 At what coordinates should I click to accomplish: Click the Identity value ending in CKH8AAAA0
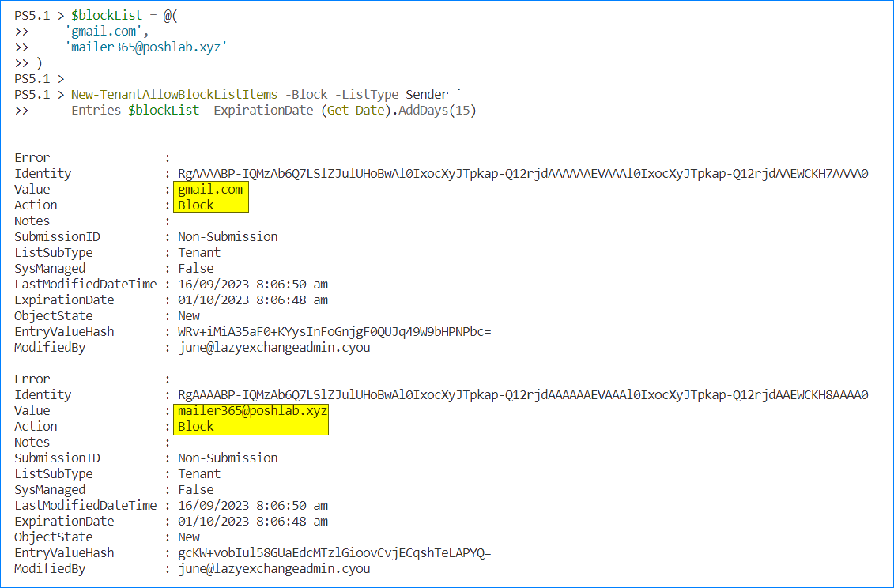tap(522, 394)
